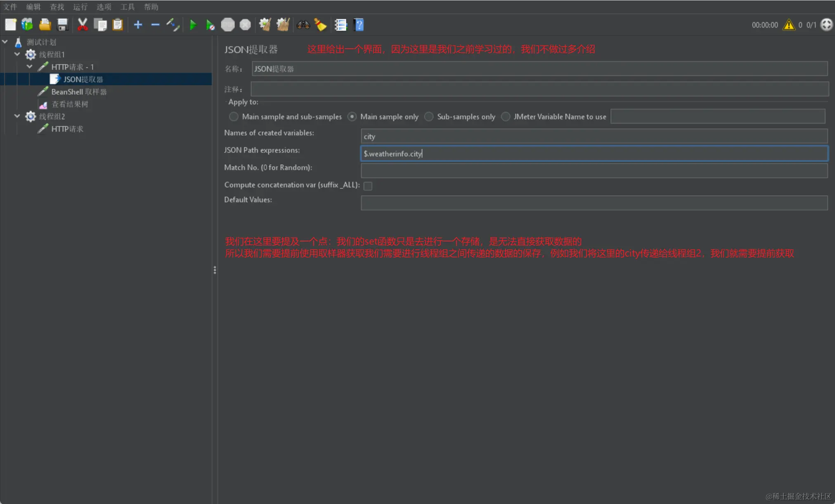Click Start no pauses icon

tap(210, 25)
